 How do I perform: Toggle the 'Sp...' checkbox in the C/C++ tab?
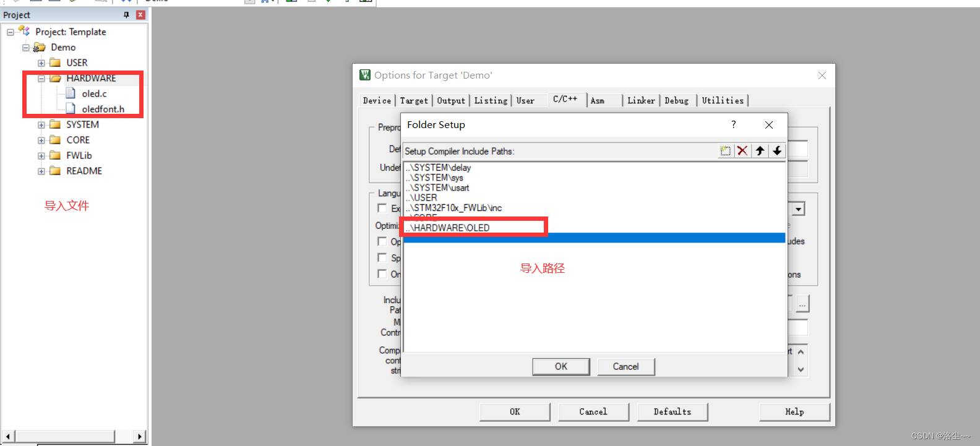[x=382, y=257]
